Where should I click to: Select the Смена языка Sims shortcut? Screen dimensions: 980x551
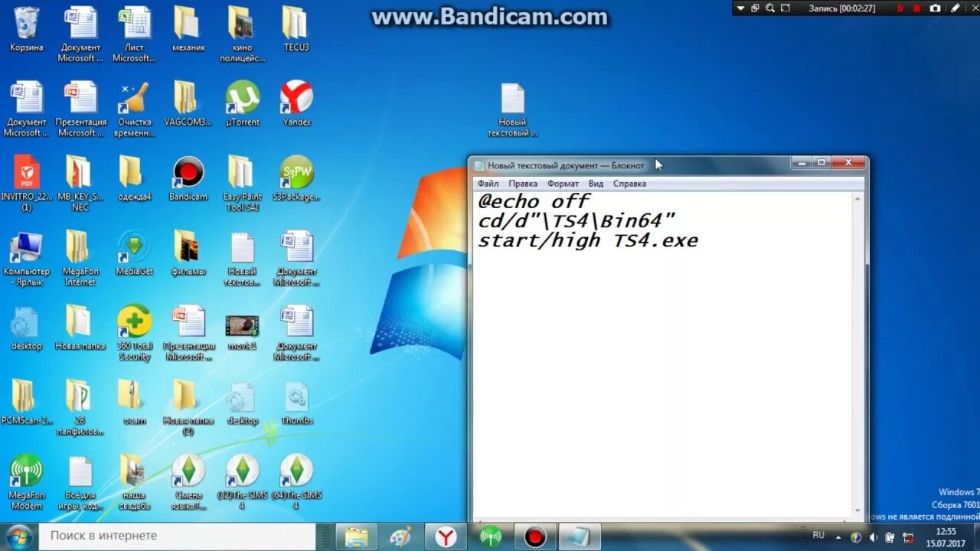188,483
